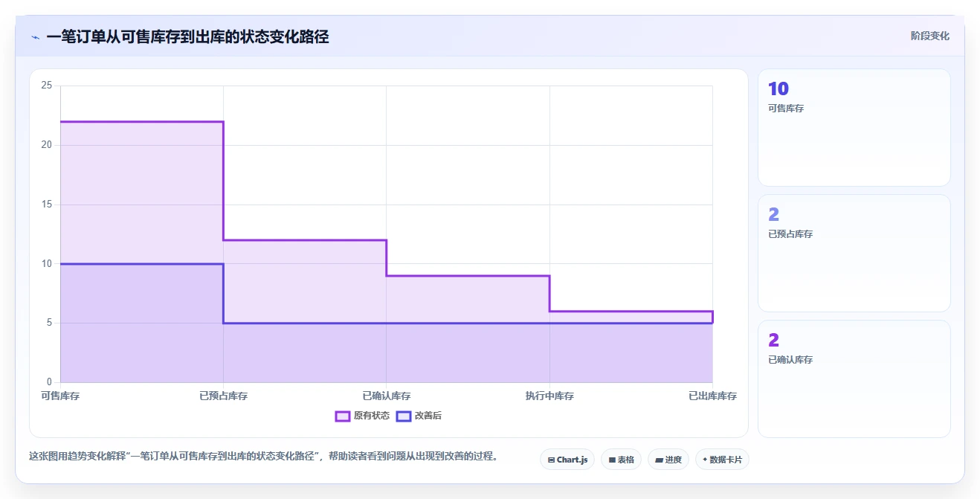Click the y-axis value 20

coord(46,145)
